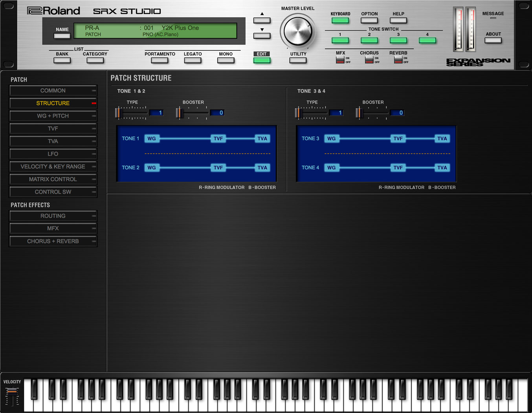Disable Tone Switch 4
Image resolution: width=532 pixels, height=413 pixels.
(427, 41)
